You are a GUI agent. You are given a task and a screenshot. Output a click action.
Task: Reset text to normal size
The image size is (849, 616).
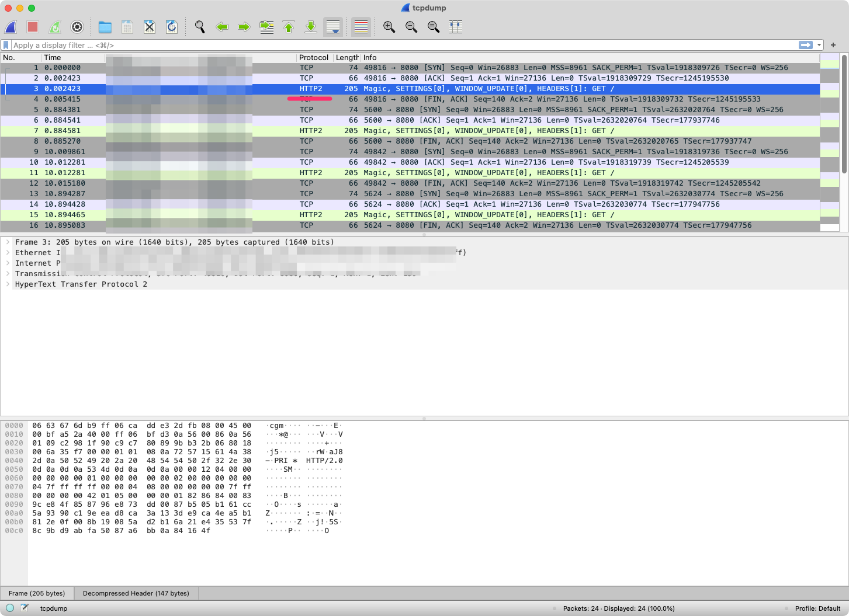click(434, 27)
